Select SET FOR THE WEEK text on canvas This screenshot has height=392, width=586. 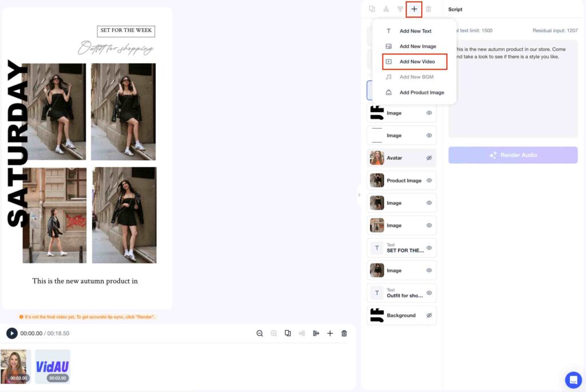tap(126, 31)
